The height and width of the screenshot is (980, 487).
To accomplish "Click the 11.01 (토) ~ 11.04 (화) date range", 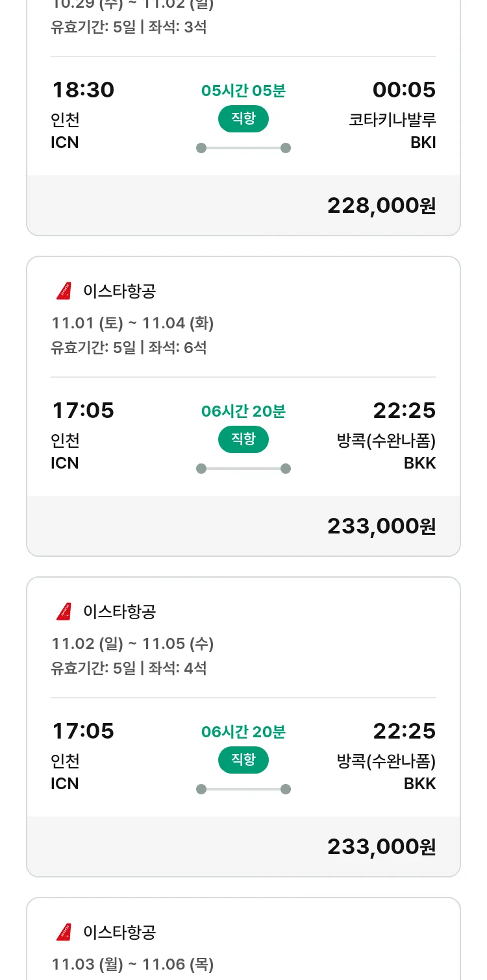I will [x=132, y=323].
